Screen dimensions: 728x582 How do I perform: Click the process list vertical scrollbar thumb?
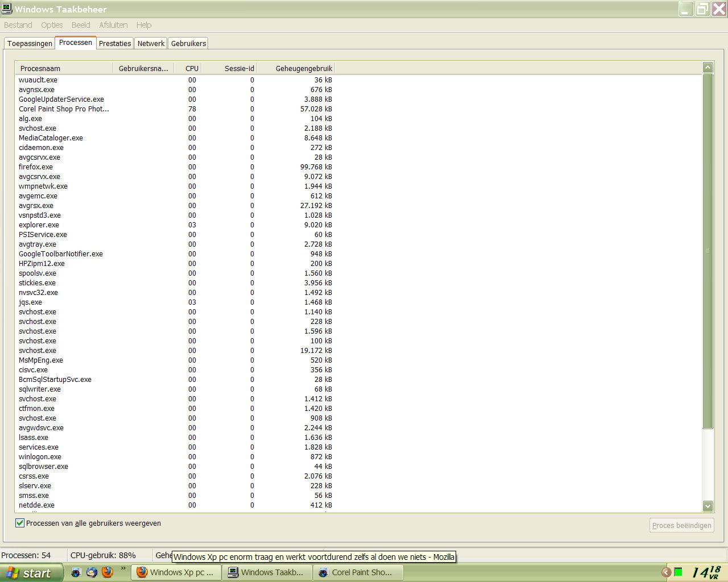click(708, 251)
